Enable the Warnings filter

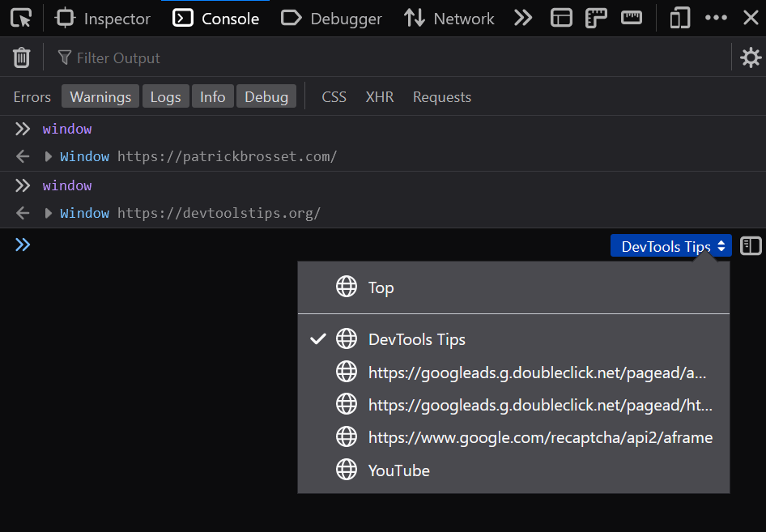pos(100,96)
